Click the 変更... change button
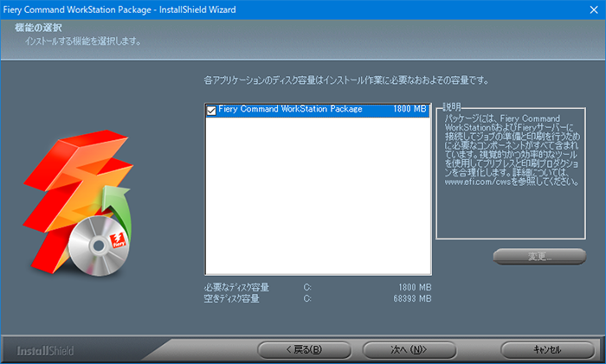 539,256
